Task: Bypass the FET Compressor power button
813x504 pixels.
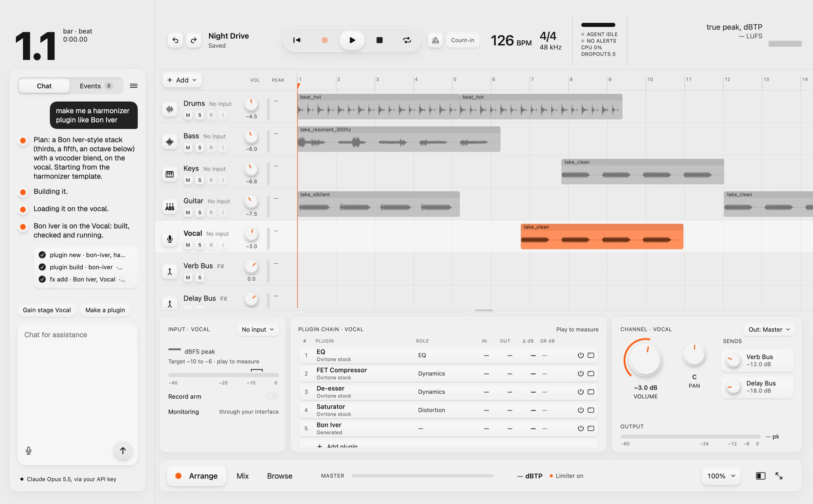Action: pos(580,374)
